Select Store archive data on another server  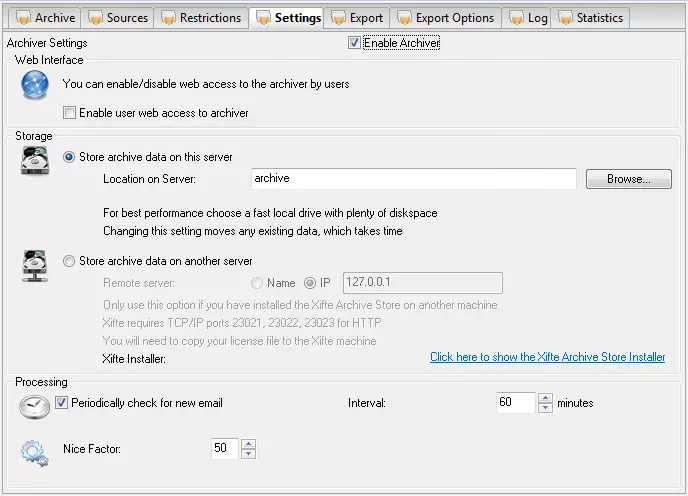click(69, 261)
